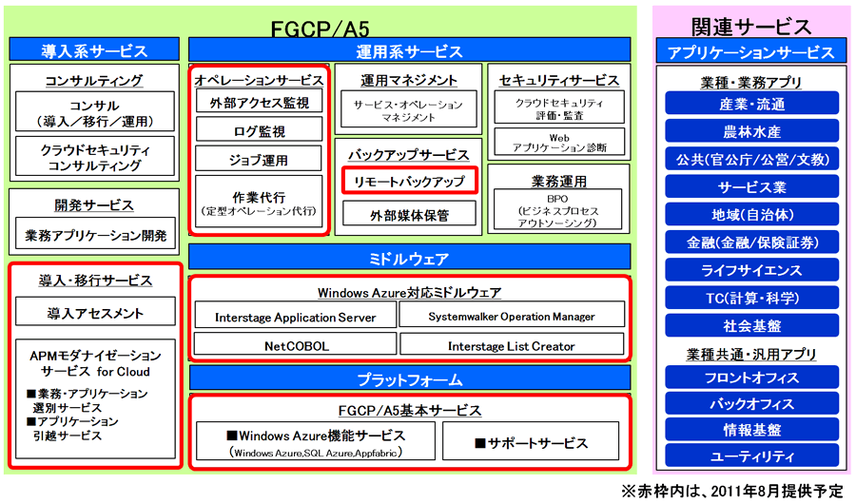Click the 公共(官公庁/公営/文教) button

(x=751, y=159)
